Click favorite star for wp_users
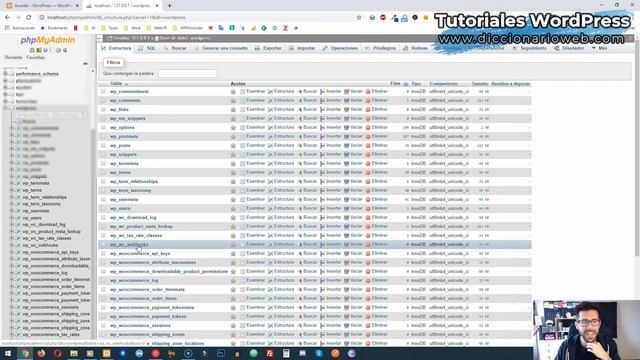 pos(233,209)
